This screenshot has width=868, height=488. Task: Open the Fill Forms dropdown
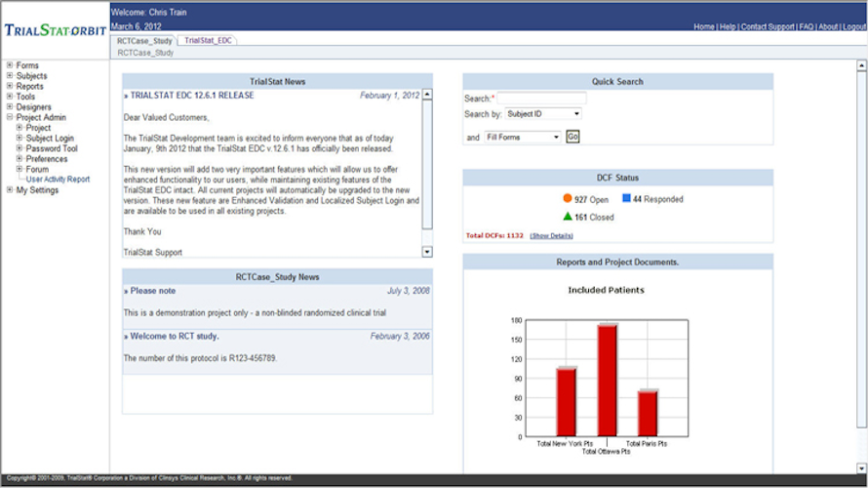(x=523, y=137)
